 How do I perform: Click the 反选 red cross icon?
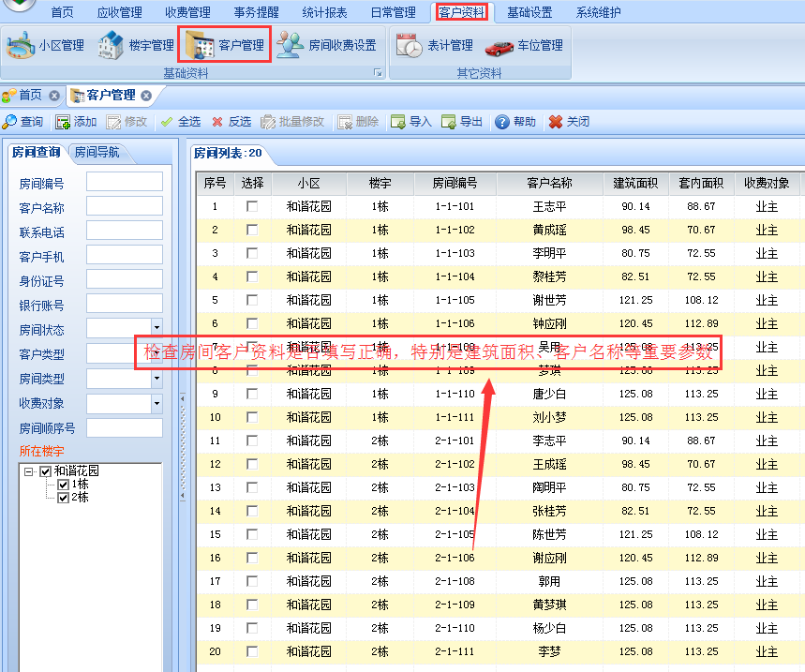coord(217,122)
